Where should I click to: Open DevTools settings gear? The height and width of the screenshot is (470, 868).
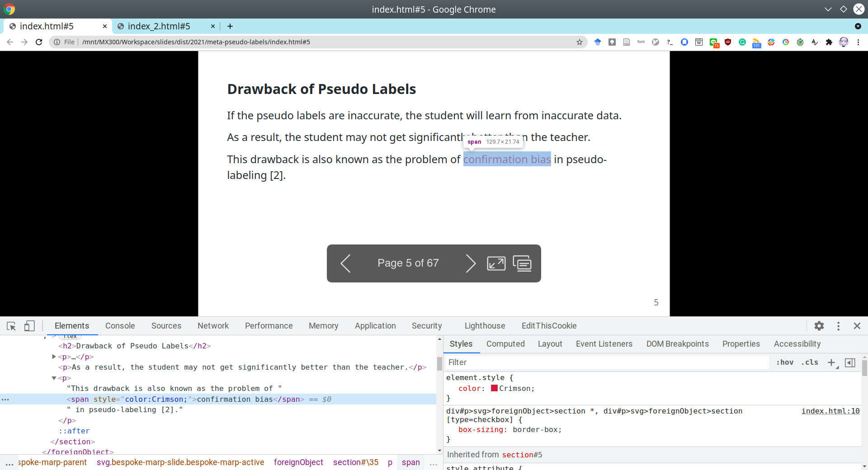[x=820, y=326]
